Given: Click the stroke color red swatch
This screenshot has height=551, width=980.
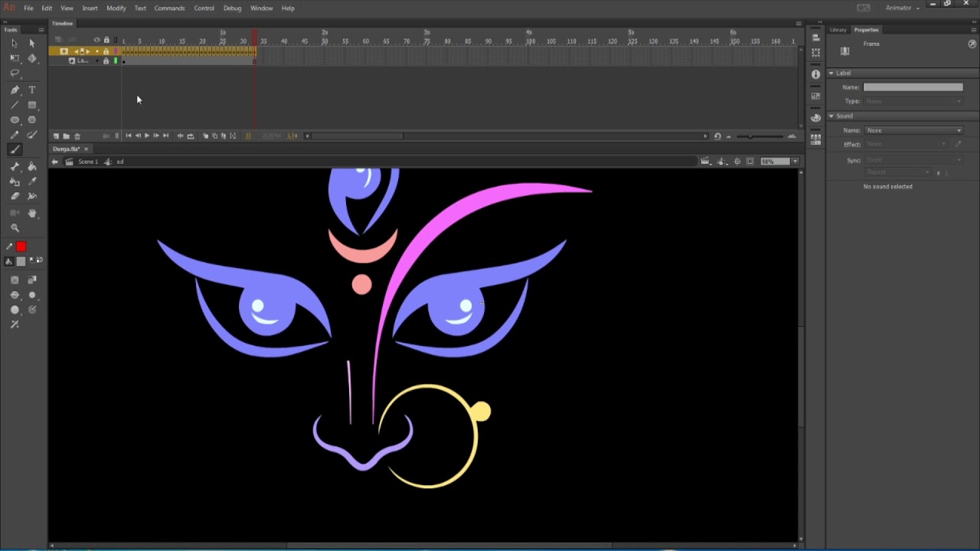Looking at the screenshot, I should [x=21, y=246].
